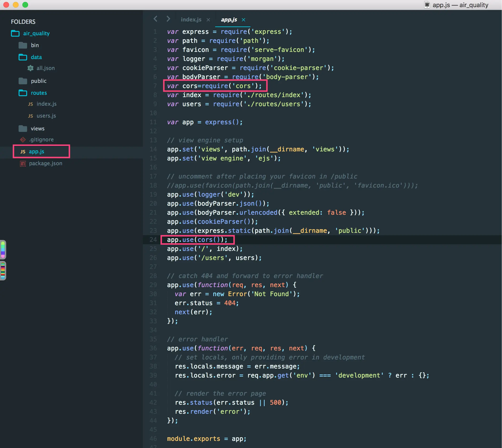Close the app.js tab
The width and height of the screenshot is (502, 448).
(243, 20)
